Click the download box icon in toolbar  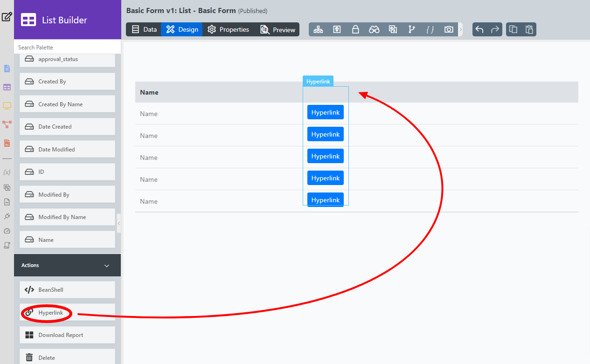click(x=337, y=29)
